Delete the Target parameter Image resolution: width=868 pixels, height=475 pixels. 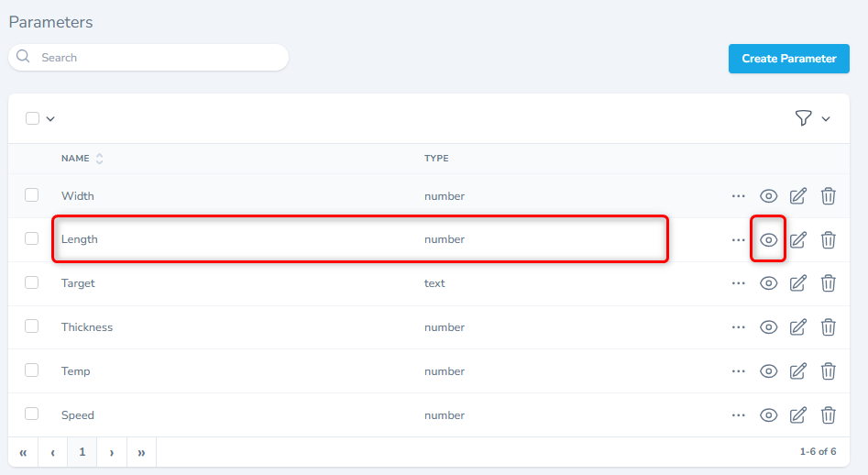(x=828, y=283)
